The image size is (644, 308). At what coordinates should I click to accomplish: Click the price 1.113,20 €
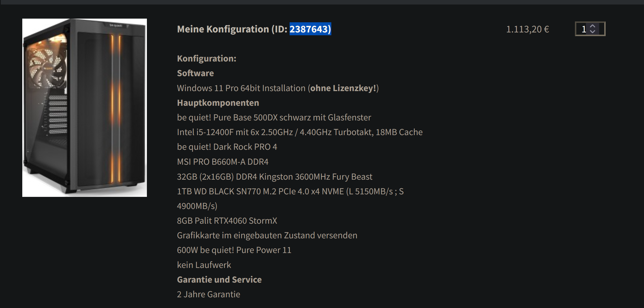click(527, 28)
